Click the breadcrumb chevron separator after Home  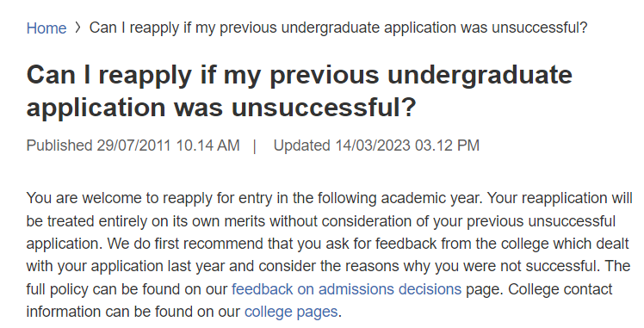(78, 28)
